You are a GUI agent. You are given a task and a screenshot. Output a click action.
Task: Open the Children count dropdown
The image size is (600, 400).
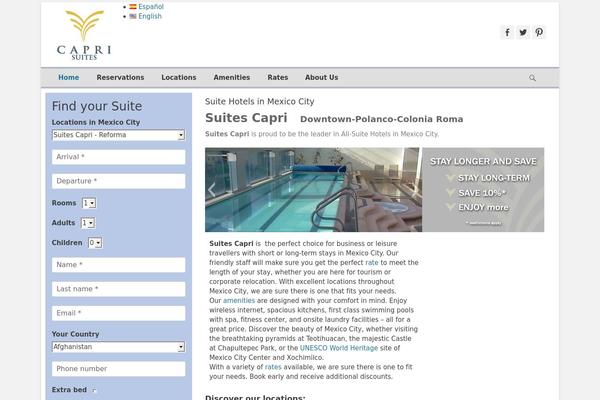[95, 243]
